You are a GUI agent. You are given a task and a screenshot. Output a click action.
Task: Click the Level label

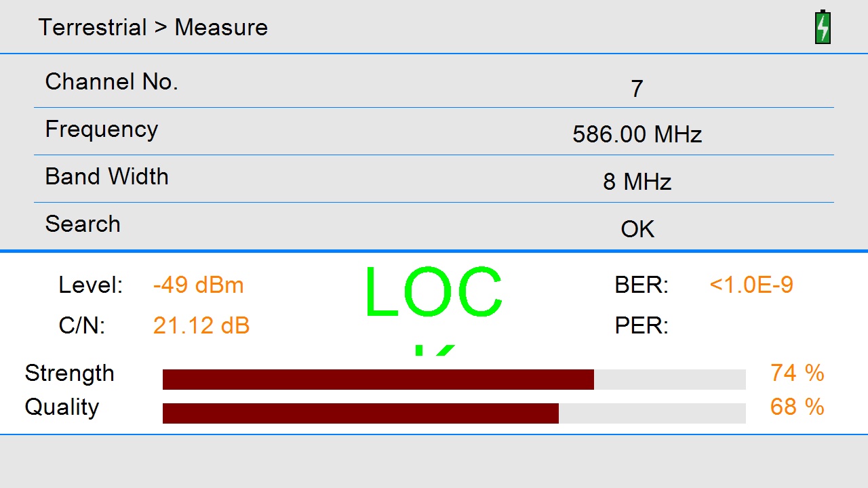coord(91,285)
